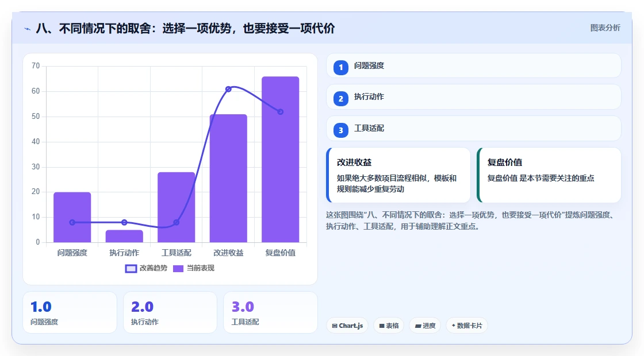
Task: Click the 数据卡片 tag
Action: (x=466, y=326)
